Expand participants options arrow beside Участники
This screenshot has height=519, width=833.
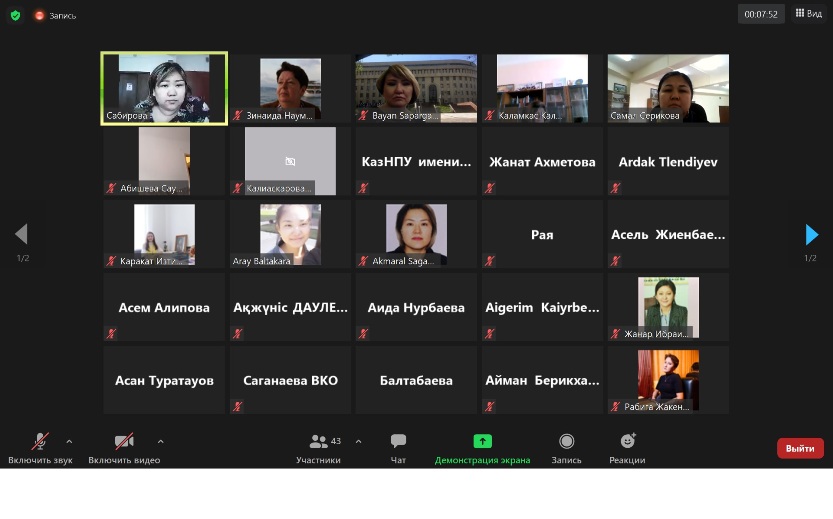tap(358, 441)
